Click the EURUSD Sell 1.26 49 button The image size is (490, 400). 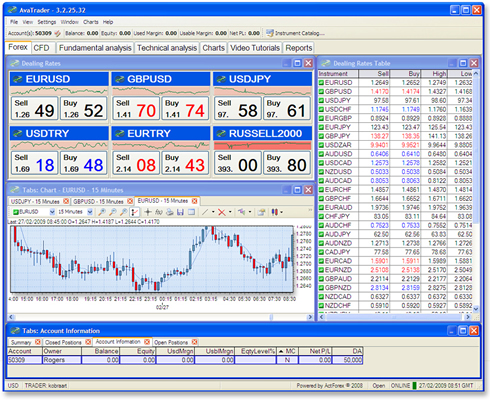click(x=35, y=108)
